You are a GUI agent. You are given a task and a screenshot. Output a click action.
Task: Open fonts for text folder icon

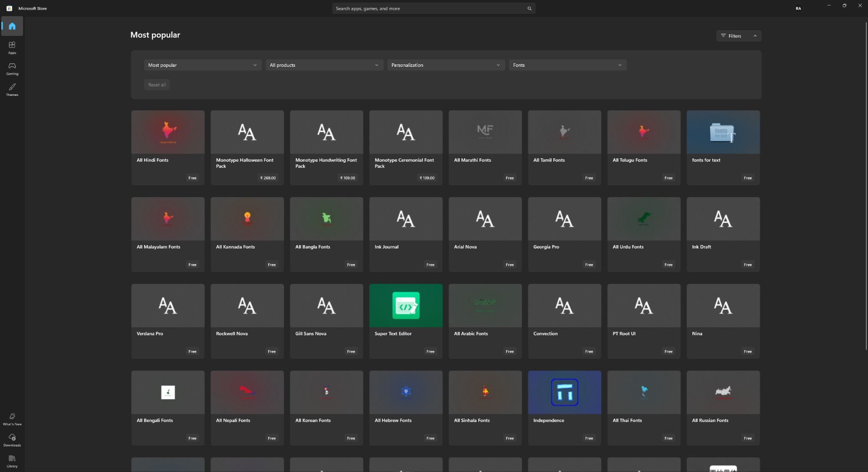(723, 132)
